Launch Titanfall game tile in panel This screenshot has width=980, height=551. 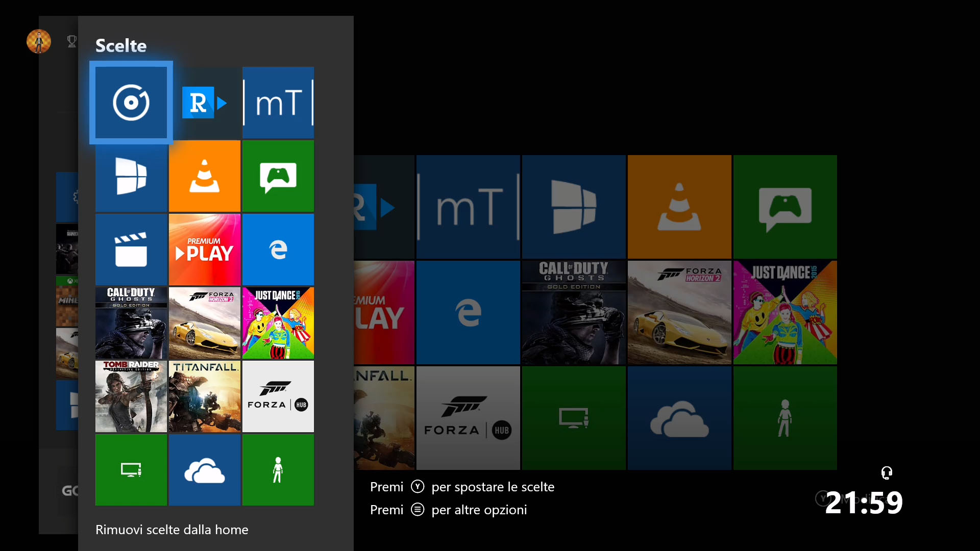pos(205,396)
